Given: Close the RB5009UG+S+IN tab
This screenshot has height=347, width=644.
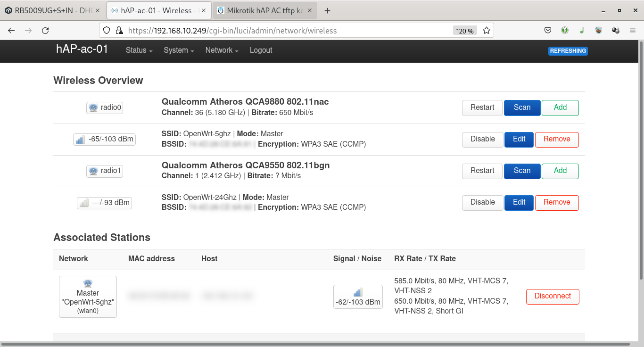Looking at the screenshot, I should (97, 10).
